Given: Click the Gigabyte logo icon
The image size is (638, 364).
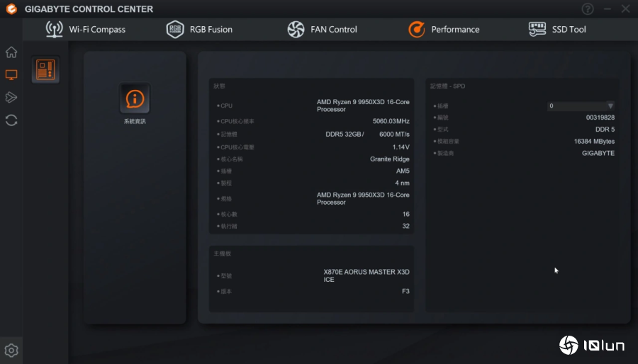Looking at the screenshot, I should (x=11, y=9).
